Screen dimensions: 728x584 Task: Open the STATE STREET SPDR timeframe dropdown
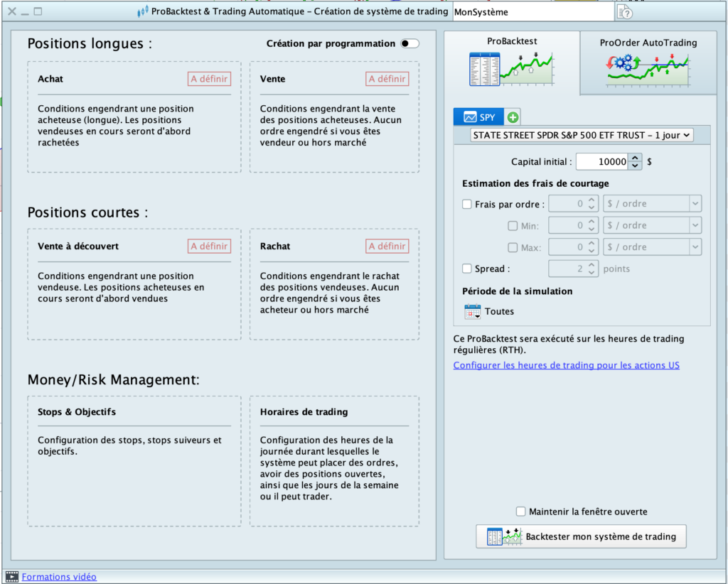[x=582, y=135]
